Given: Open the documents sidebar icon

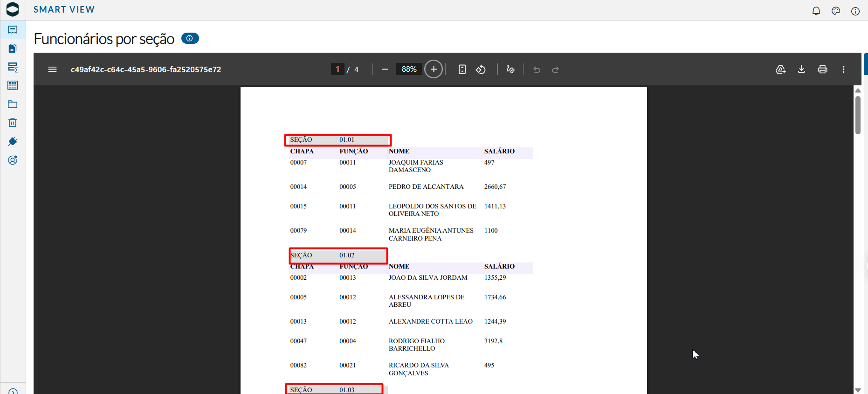Looking at the screenshot, I should coord(13,48).
